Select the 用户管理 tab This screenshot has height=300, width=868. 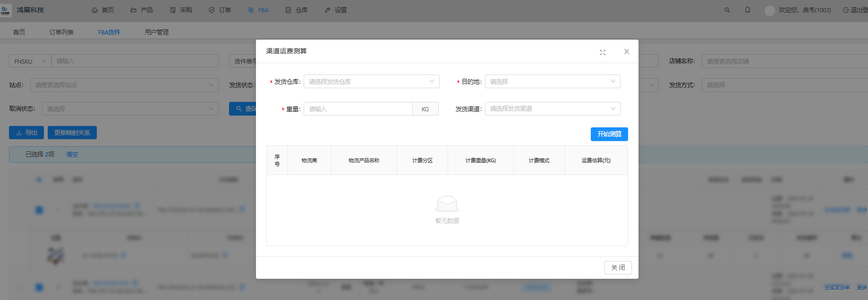pos(156,32)
